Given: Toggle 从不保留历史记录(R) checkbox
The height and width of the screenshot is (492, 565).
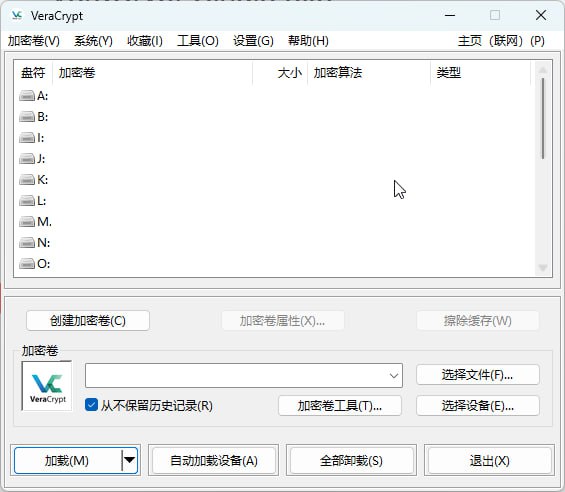Looking at the screenshot, I should click(91, 405).
